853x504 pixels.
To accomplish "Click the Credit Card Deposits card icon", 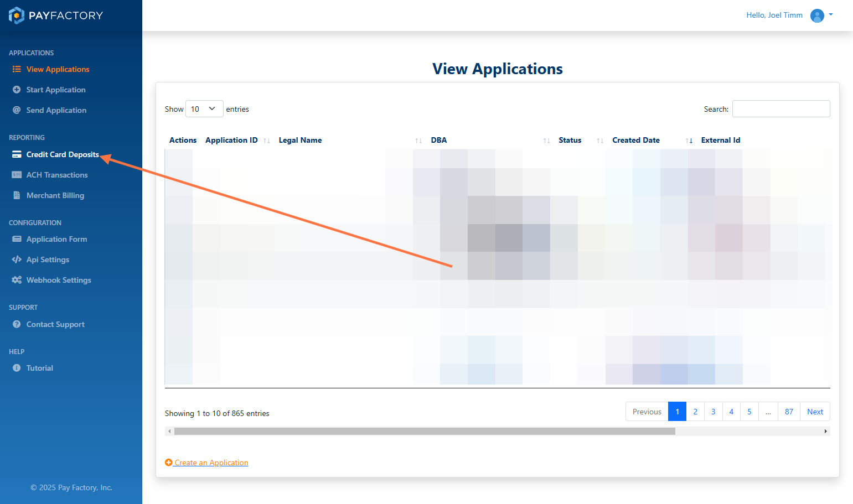I will coord(17,154).
